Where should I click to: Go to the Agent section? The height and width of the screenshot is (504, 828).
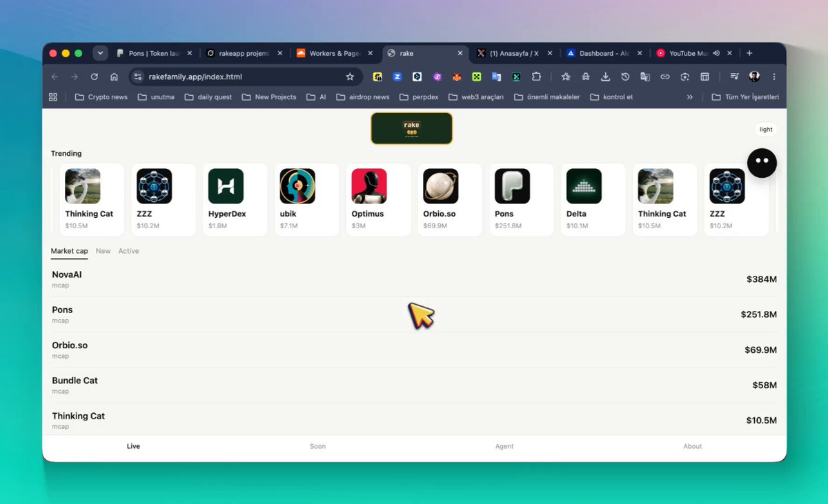[x=504, y=446]
